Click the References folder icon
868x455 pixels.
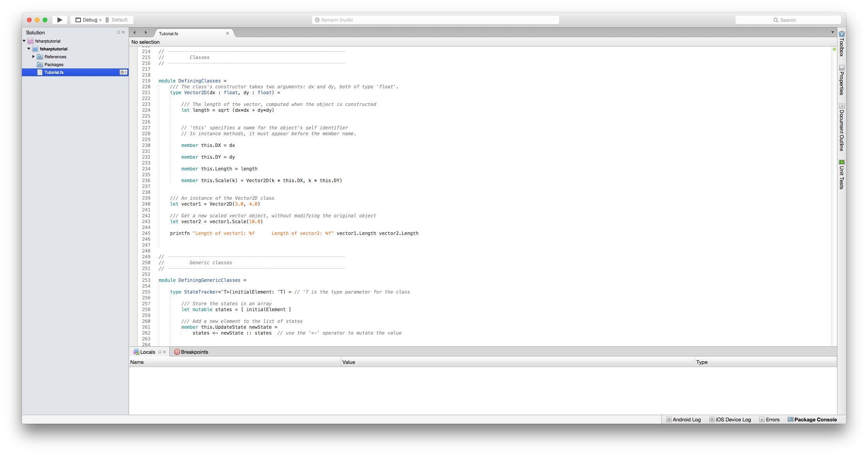pos(40,57)
